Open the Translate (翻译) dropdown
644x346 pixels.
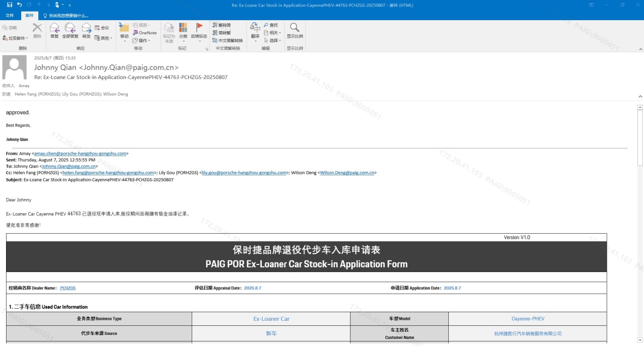[255, 31]
